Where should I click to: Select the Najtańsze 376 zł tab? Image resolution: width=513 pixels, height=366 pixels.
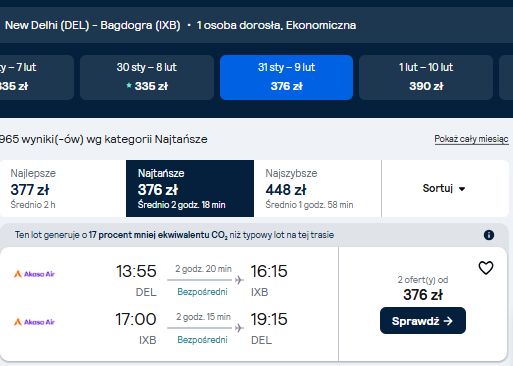pyautogui.click(x=190, y=189)
